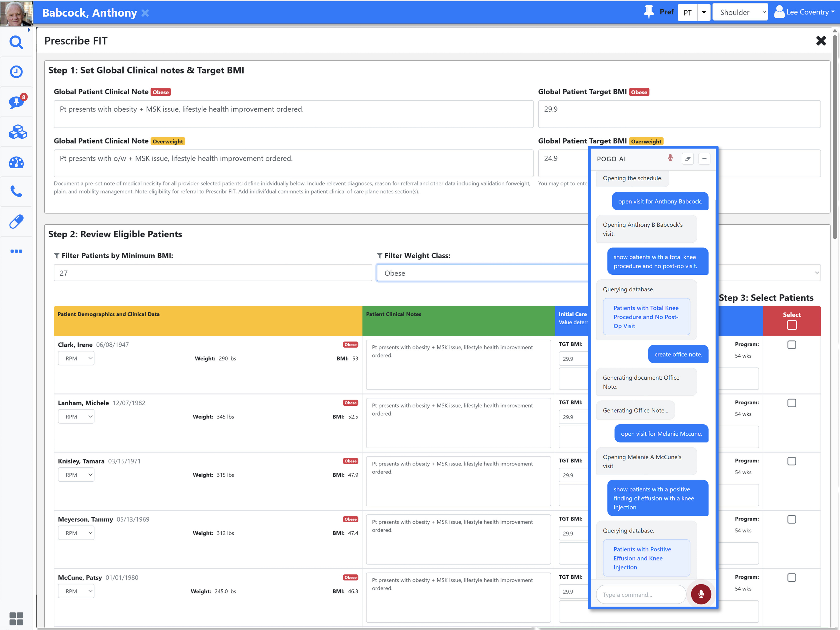Click the PT preference button
Viewport: 840px width, 630px height.
[x=688, y=12]
